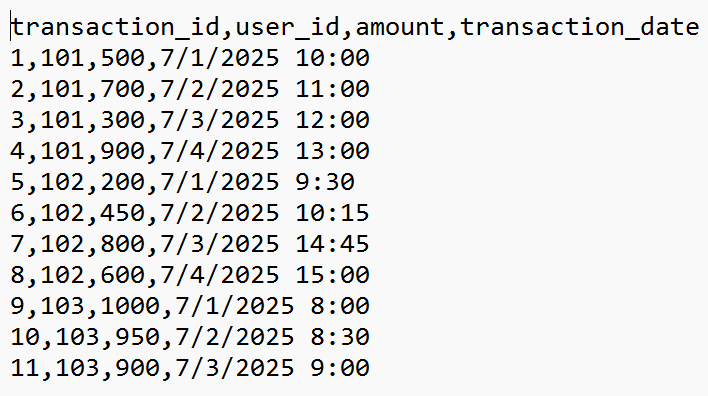Click the line with amount 700
Viewport: 708px width, 396px height.
click(x=190, y=89)
